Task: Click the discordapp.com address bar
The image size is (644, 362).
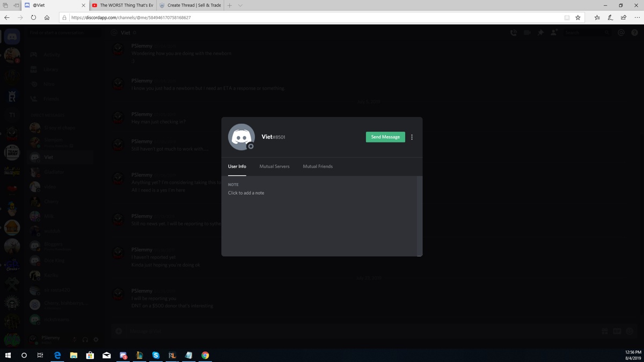Action: tap(311, 18)
